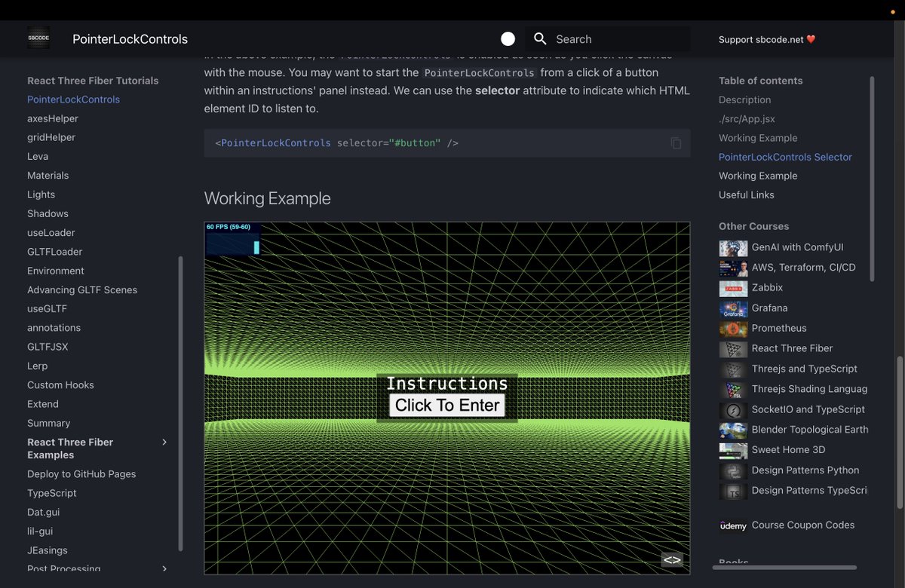This screenshot has width=905, height=588.
Task: Select the useGLTF page
Action: pyautogui.click(x=47, y=308)
